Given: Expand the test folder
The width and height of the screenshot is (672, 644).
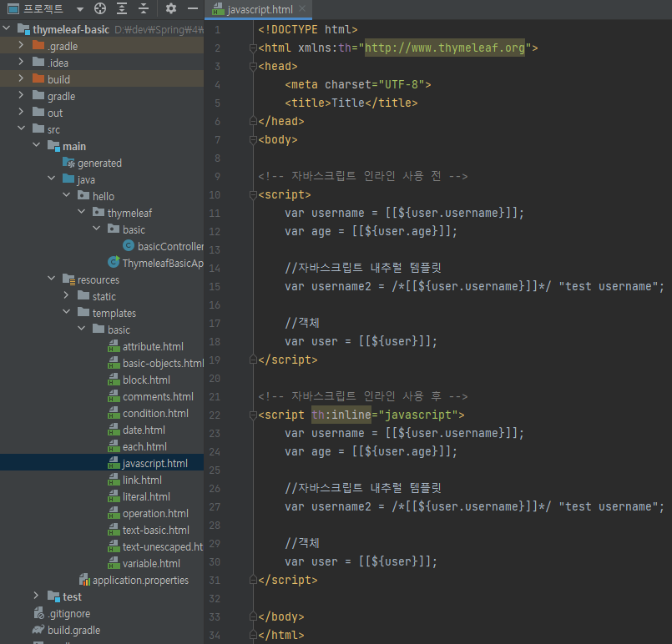Looking at the screenshot, I should coord(36,596).
